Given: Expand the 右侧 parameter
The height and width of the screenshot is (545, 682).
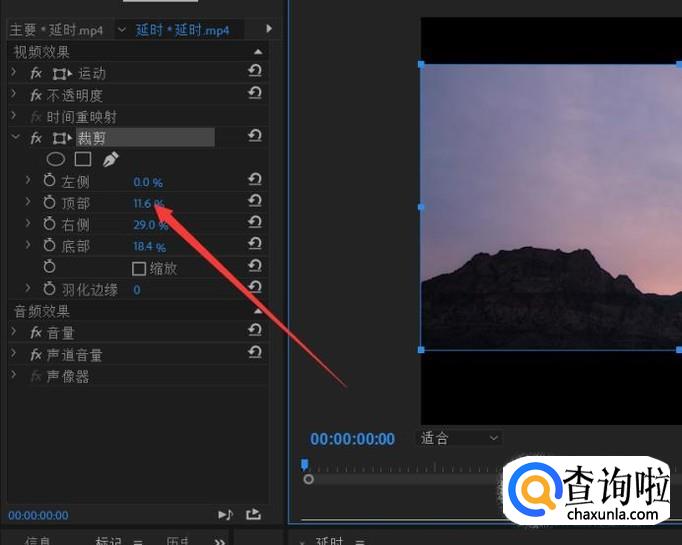Looking at the screenshot, I should coord(28,223).
